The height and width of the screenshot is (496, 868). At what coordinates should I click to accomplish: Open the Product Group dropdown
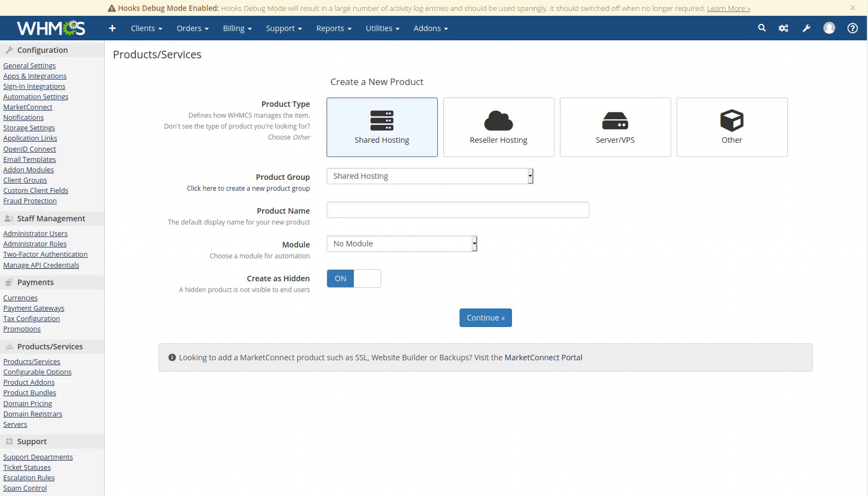[x=430, y=176]
